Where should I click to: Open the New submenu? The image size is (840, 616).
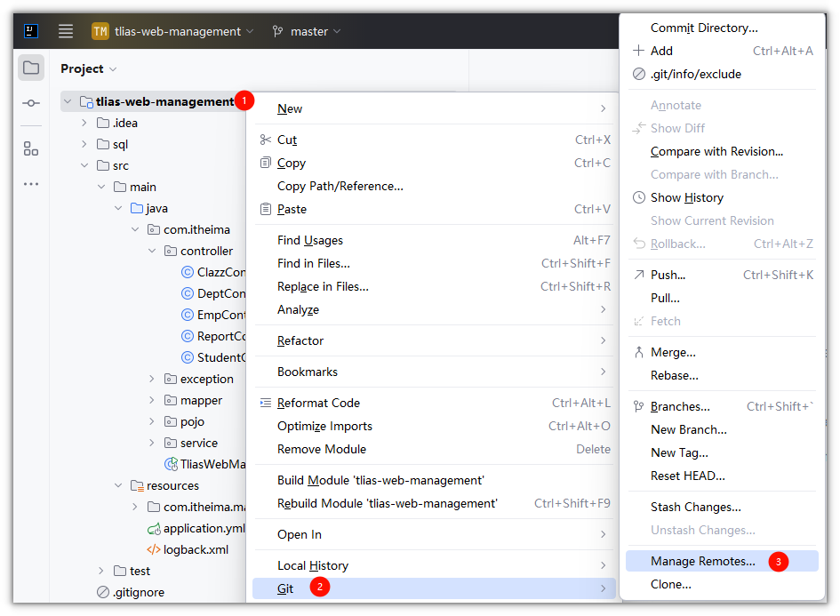tap(435, 108)
